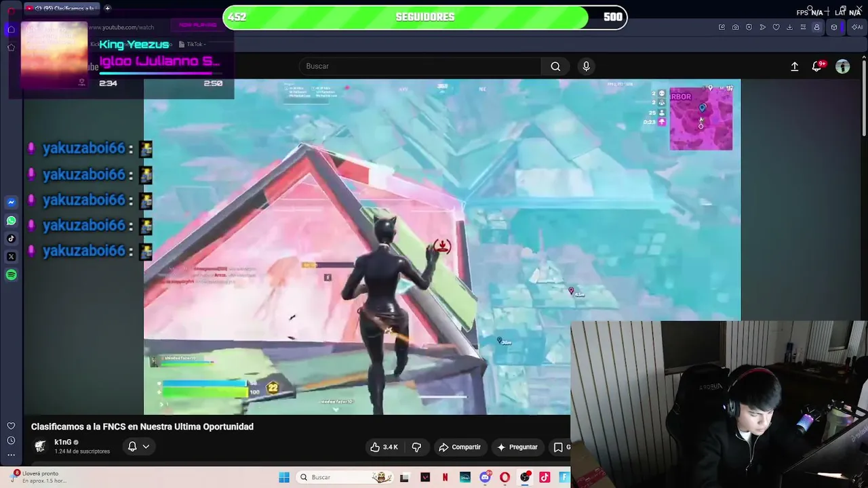Open the YouTube account avatar menu
Viewport: 868px width, 488px height.
[x=843, y=66]
